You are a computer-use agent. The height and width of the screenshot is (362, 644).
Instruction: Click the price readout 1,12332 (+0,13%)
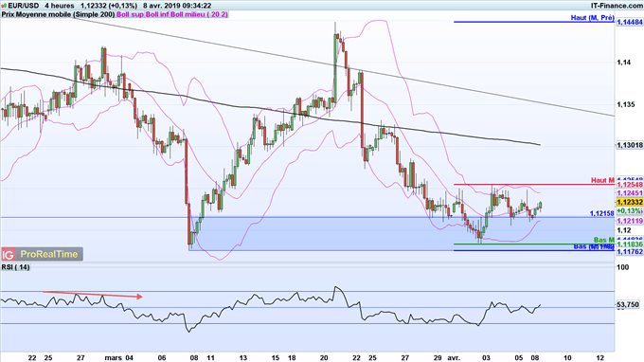pyautogui.click(x=109, y=6)
